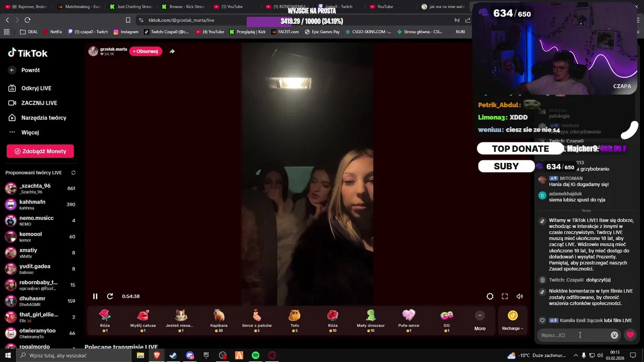Refresh suggested LIVE creators list
The image size is (644, 362).
point(73,172)
